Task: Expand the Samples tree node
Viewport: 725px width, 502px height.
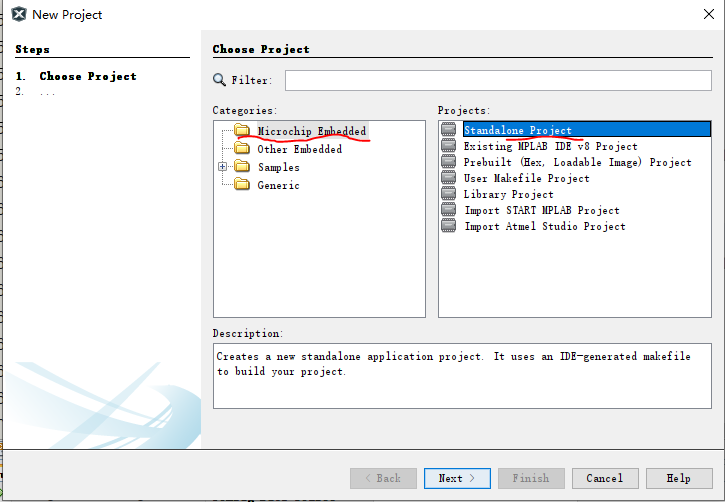Action: [222, 166]
